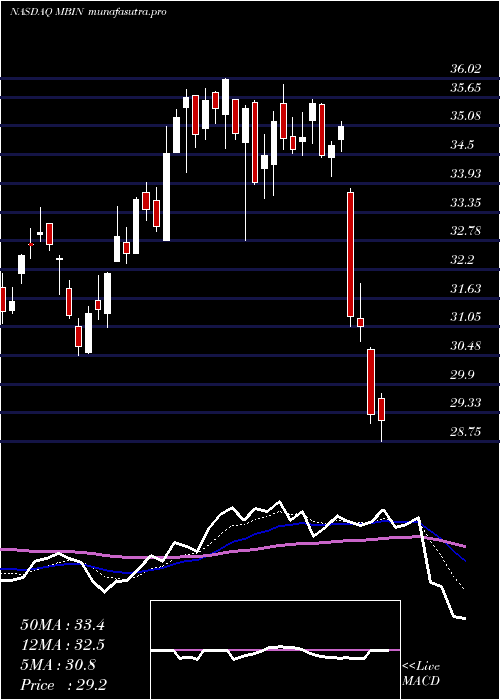Click the Price : 29.2 readout
Viewport: 500px width, 700px height.
tap(63, 685)
